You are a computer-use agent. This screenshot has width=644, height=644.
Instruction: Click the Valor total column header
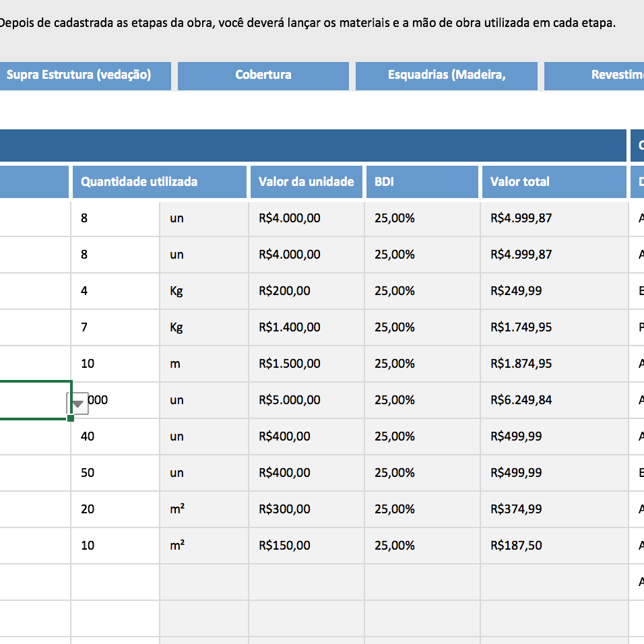pos(554,182)
